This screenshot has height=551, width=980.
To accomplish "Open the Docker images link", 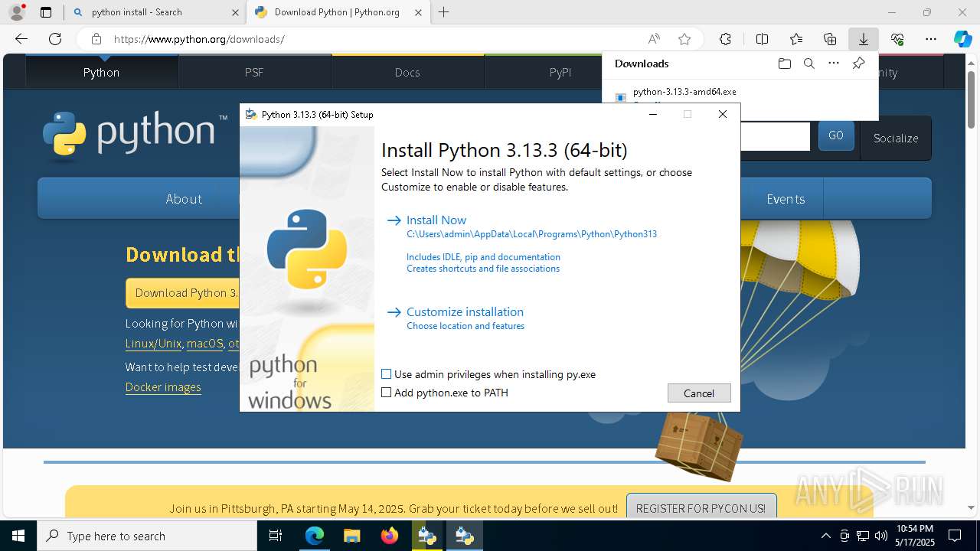I will pyautogui.click(x=163, y=387).
